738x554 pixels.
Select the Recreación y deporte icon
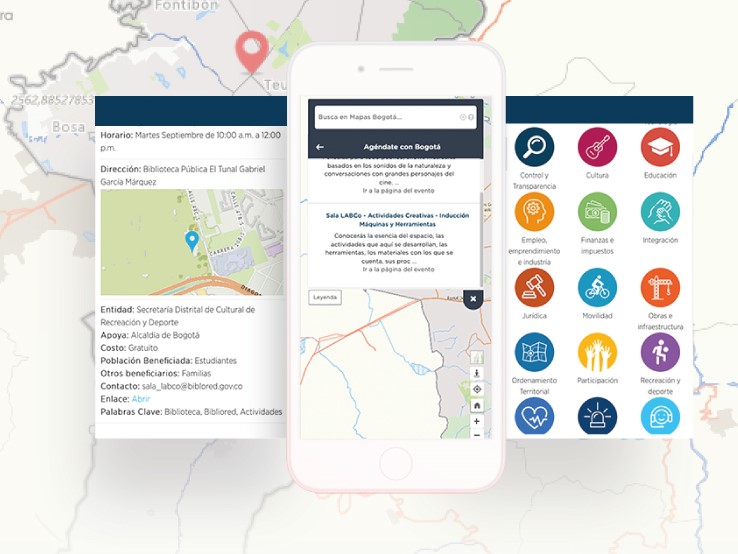(x=660, y=352)
